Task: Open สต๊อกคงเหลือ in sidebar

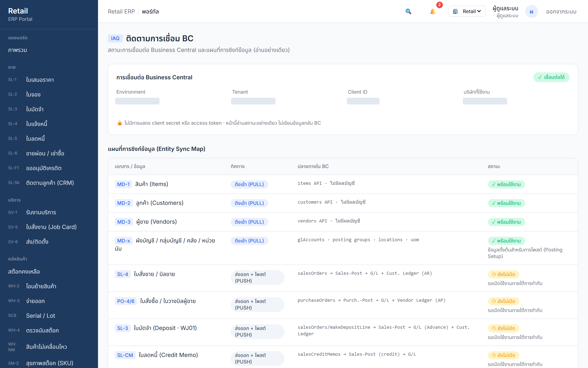Action: coord(49,271)
